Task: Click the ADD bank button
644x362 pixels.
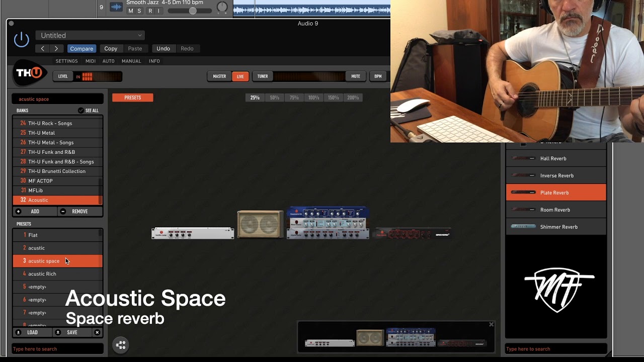Action: (35, 212)
